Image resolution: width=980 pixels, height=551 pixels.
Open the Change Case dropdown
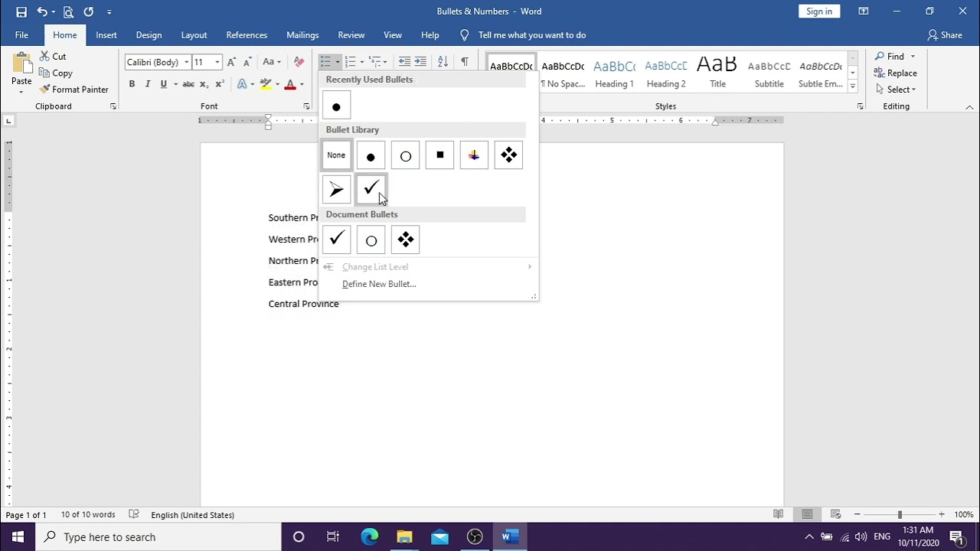click(271, 62)
